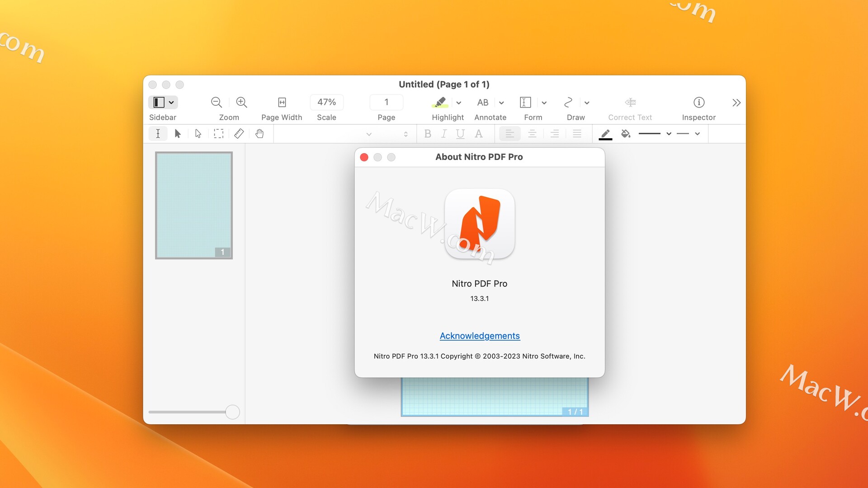
Task: Click the document page 1 / 1 indicator
Action: click(575, 412)
